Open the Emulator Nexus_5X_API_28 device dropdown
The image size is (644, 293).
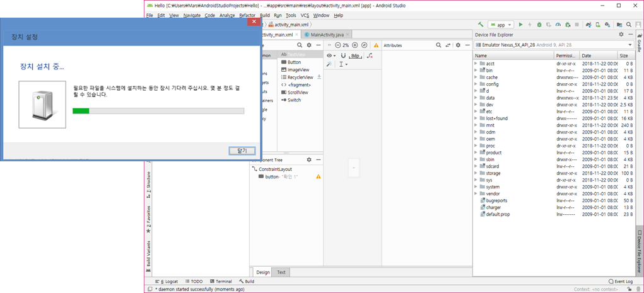click(x=554, y=44)
